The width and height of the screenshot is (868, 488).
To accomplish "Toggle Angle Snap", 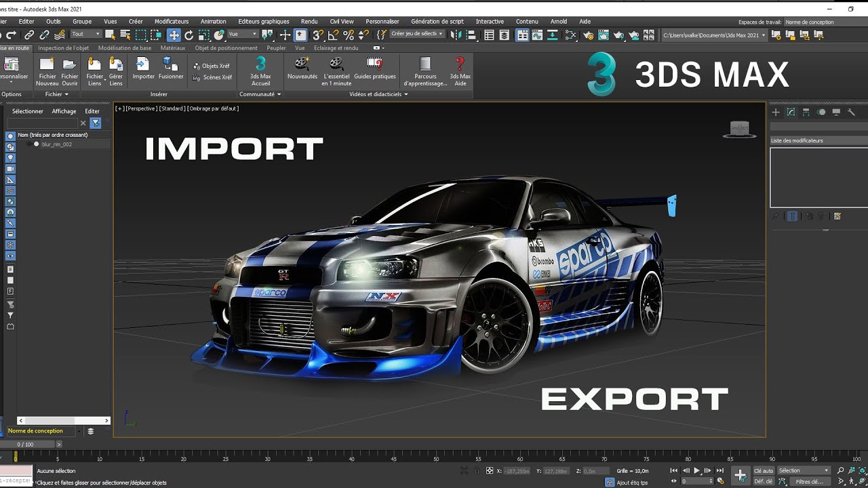I will coord(334,35).
